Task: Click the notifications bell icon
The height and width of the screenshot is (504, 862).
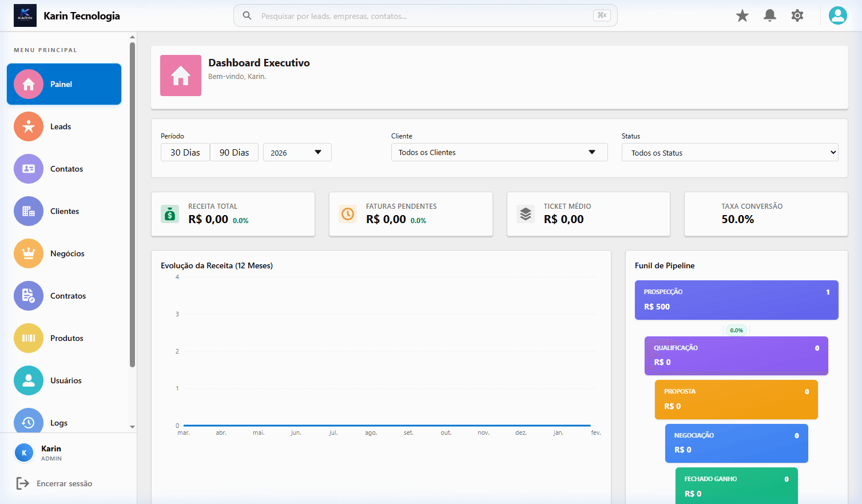Action: coord(769,15)
